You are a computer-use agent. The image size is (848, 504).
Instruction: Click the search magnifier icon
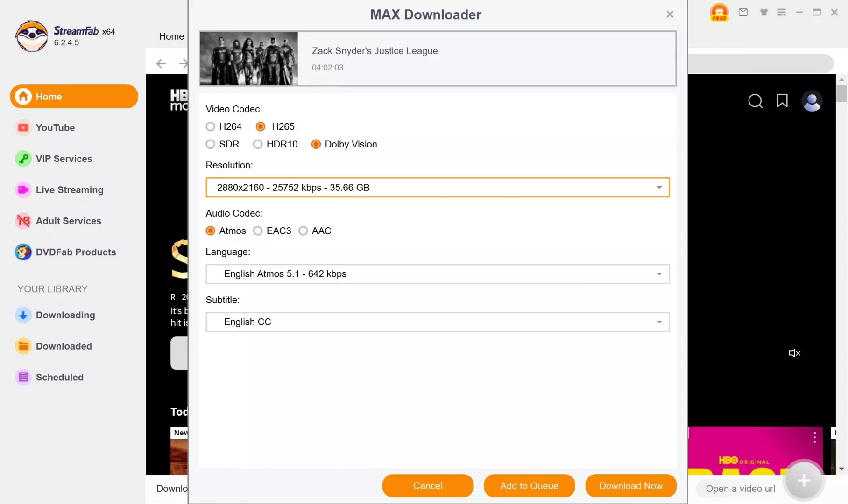click(755, 101)
